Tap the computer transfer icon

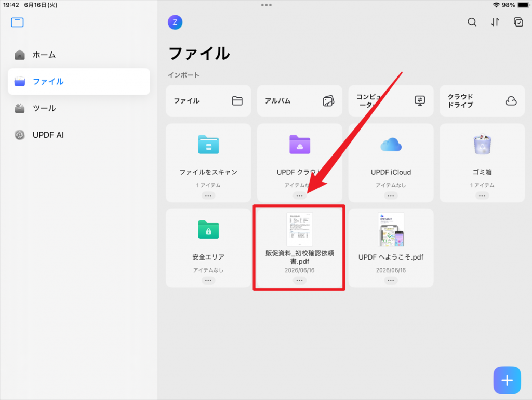pos(420,101)
